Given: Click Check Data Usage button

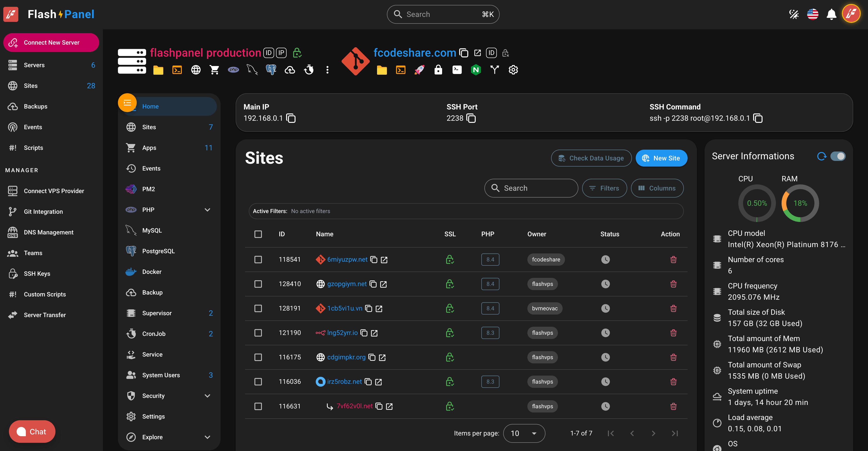Looking at the screenshot, I should (591, 158).
